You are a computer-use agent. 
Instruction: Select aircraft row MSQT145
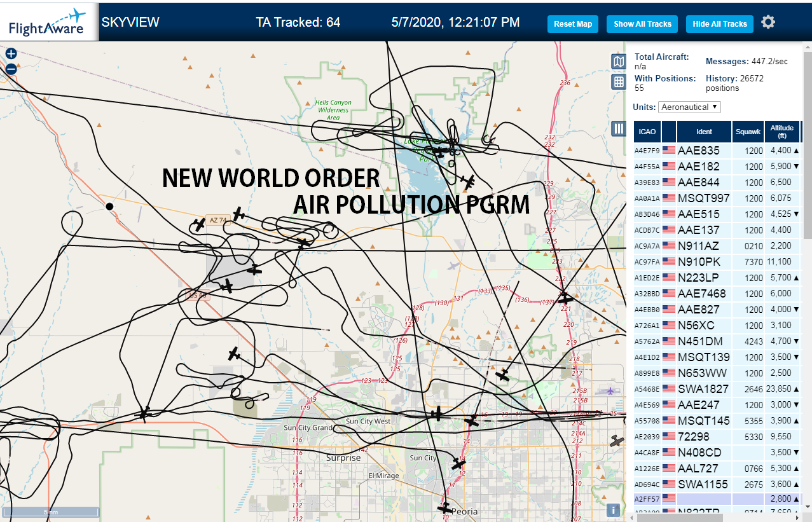tap(717, 421)
